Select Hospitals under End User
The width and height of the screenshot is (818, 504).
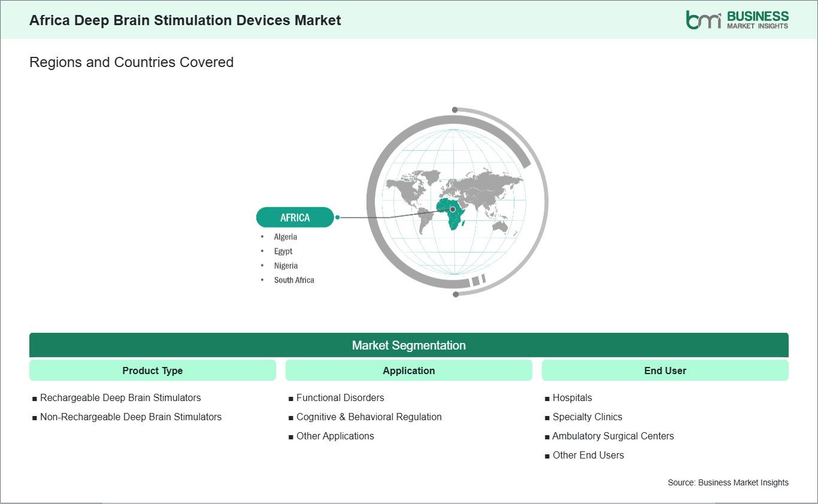click(568, 397)
